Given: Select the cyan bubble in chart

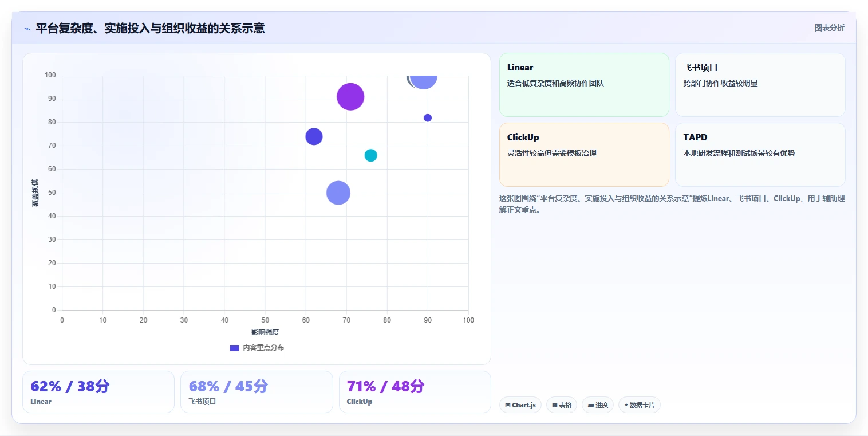Looking at the screenshot, I should [x=370, y=155].
